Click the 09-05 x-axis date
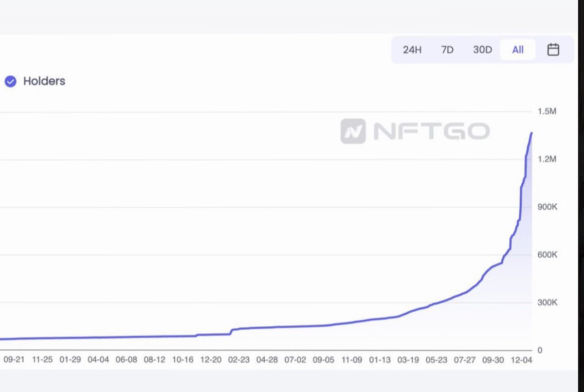 (x=324, y=360)
